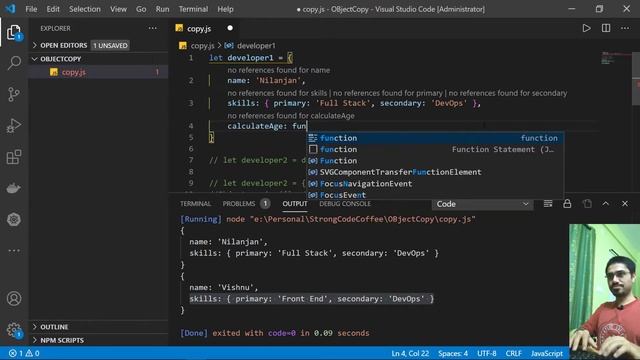Maximize the panel size chevron

[606, 204]
